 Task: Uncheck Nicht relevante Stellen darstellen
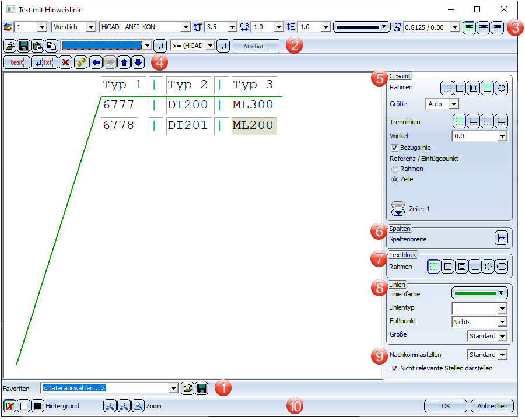click(x=394, y=368)
